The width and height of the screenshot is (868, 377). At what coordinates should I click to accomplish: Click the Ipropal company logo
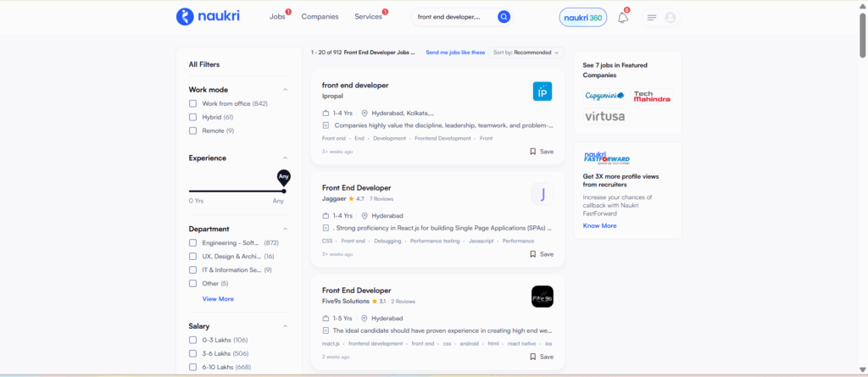542,91
